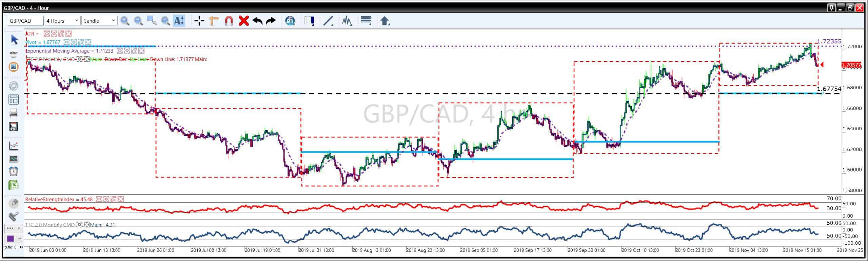Open the 4 Hours timeframe dropdown
Image resolution: width=868 pixels, height=261 pixels.
click(63, 21)
